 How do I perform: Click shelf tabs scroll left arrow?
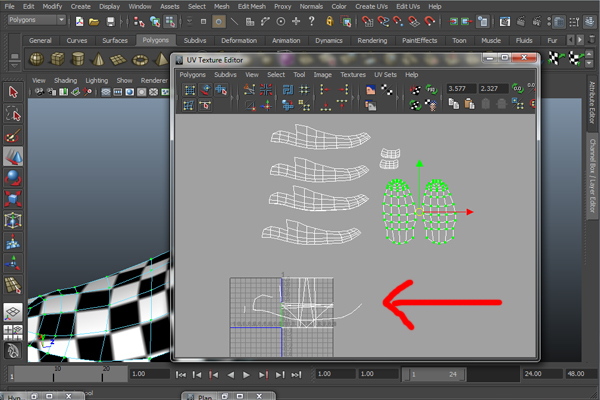click(x=571, y=40)
